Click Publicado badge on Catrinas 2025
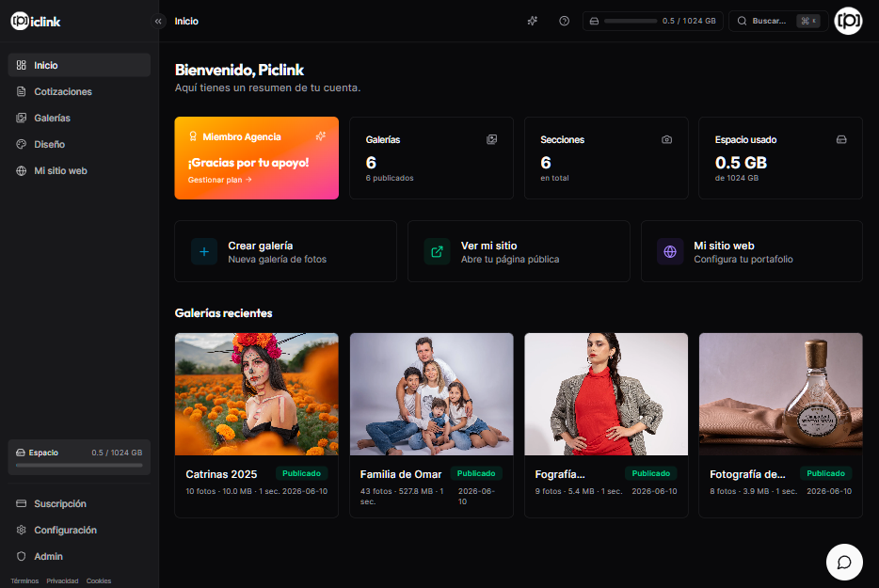This screenshot has width=879, height=588. [x=301, y=473]
